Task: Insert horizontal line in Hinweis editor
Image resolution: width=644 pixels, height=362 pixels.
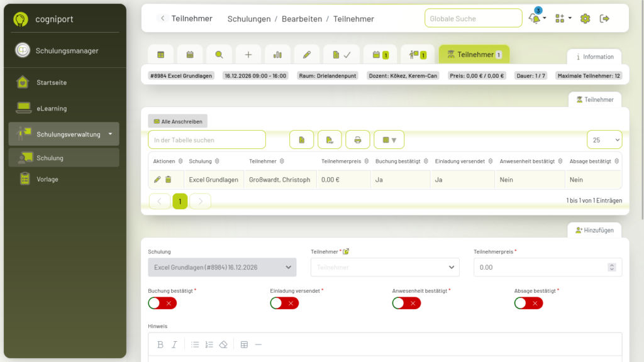Action: tap(258, 345)
